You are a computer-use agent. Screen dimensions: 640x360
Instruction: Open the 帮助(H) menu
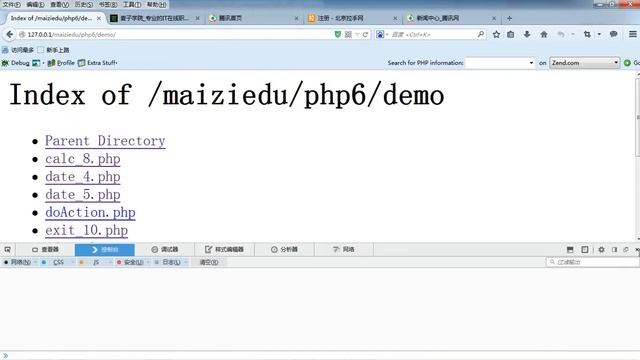coord(156,4)
